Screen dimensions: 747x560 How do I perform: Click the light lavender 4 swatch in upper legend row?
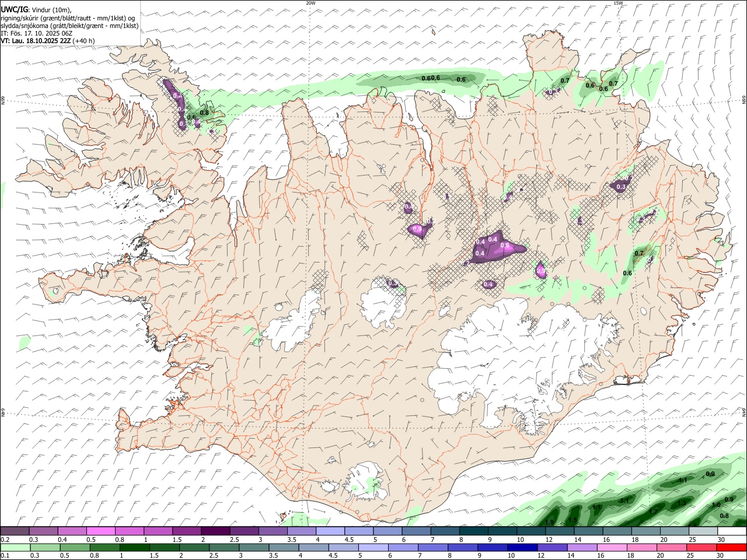click(x=330, y=531)
